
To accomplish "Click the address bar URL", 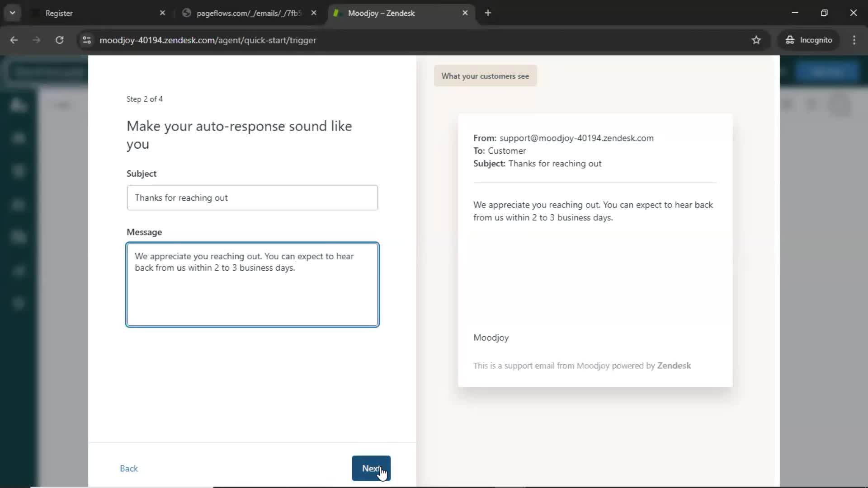I will pos(208,40).
